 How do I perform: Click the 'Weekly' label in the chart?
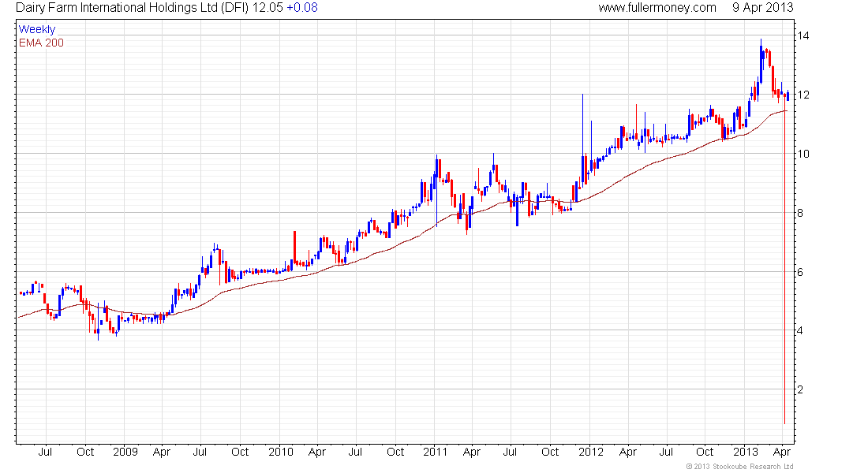(37, 29)
